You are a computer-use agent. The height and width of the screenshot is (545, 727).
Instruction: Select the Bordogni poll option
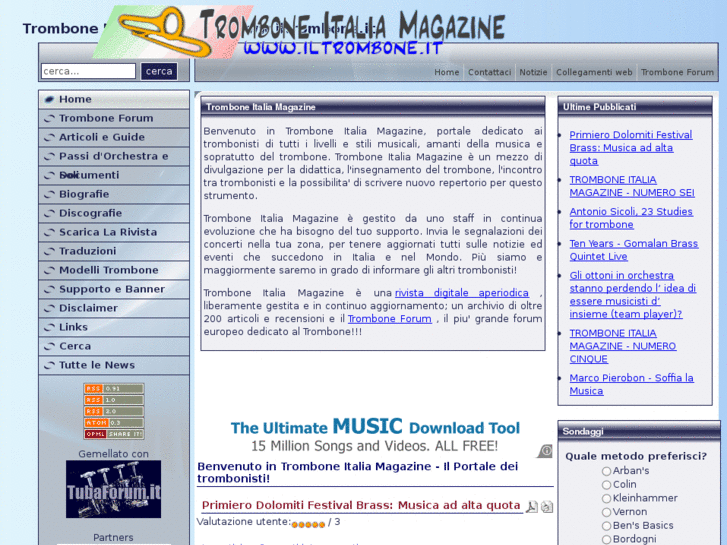coord(606,539)
